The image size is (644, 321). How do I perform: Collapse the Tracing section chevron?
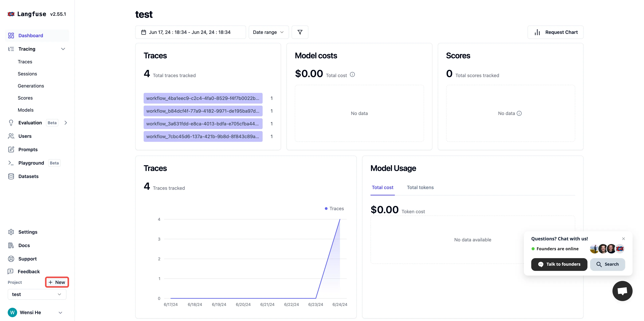(x=63, y=49)
